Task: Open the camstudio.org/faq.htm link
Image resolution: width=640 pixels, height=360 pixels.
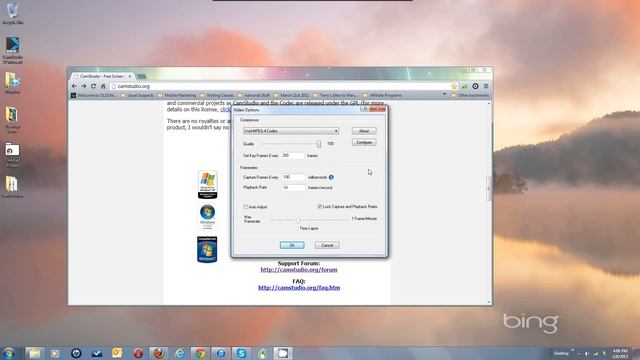Action: (299, 288)
